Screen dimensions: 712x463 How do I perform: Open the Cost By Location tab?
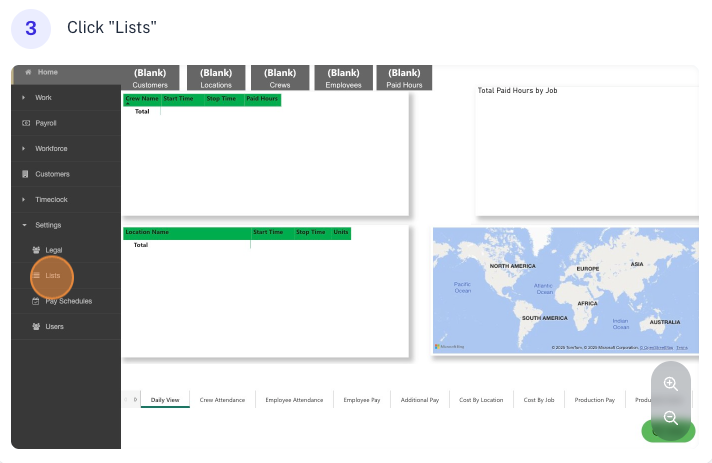click(x=479, y=400)
